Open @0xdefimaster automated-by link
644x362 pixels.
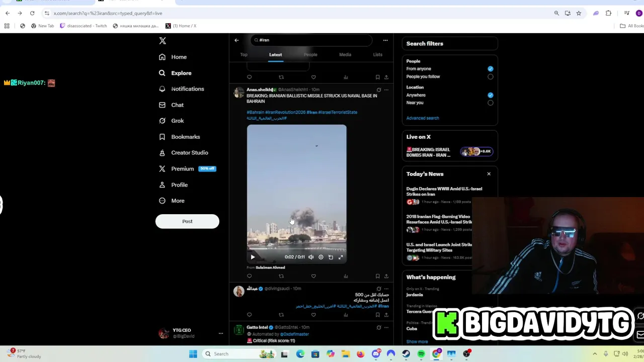tap(294, 334)
